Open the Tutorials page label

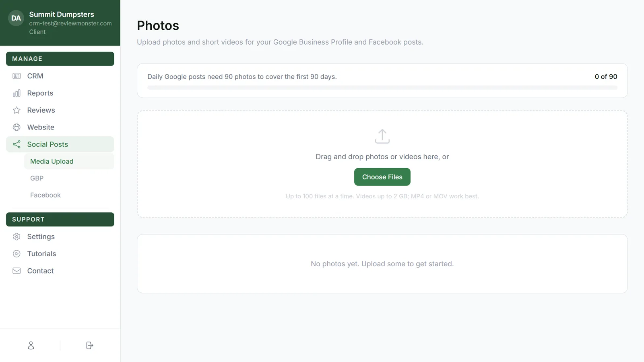(42, 254)
